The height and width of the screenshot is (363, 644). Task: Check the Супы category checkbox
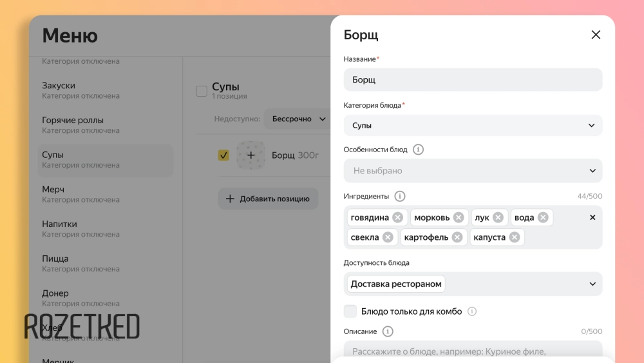click(x=202, y=91)
